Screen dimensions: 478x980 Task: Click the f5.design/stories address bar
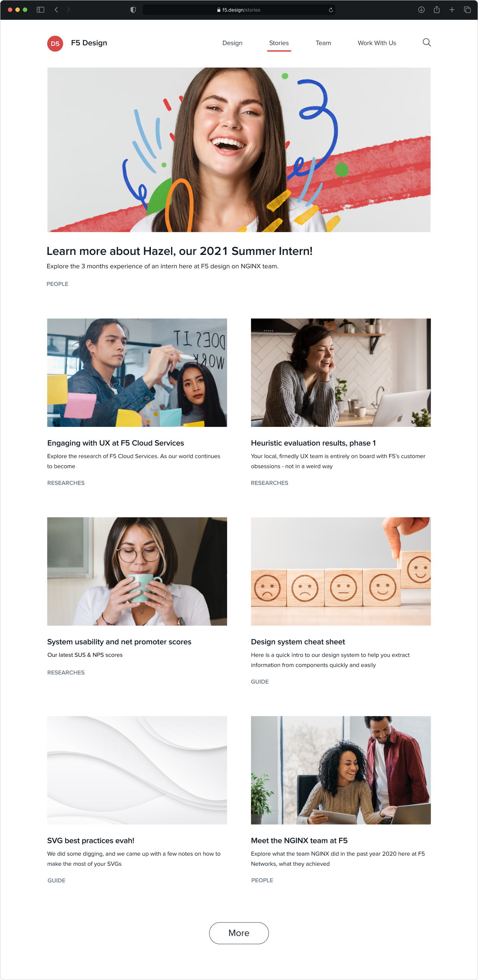point(239,10)
